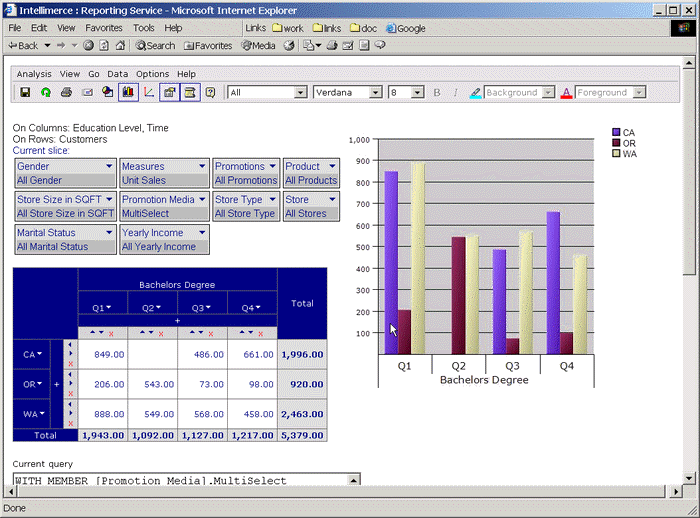Toggle the slicer properties panel button
The height and width of the screenshot is (518, 700).
(169, 92)
